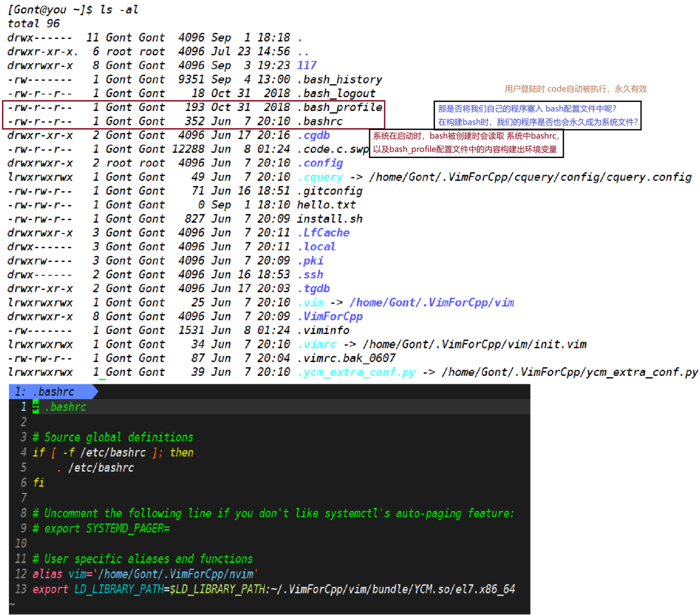Click the .code.c.swp file name
This screenshot has width=700, height=615.
333,149
